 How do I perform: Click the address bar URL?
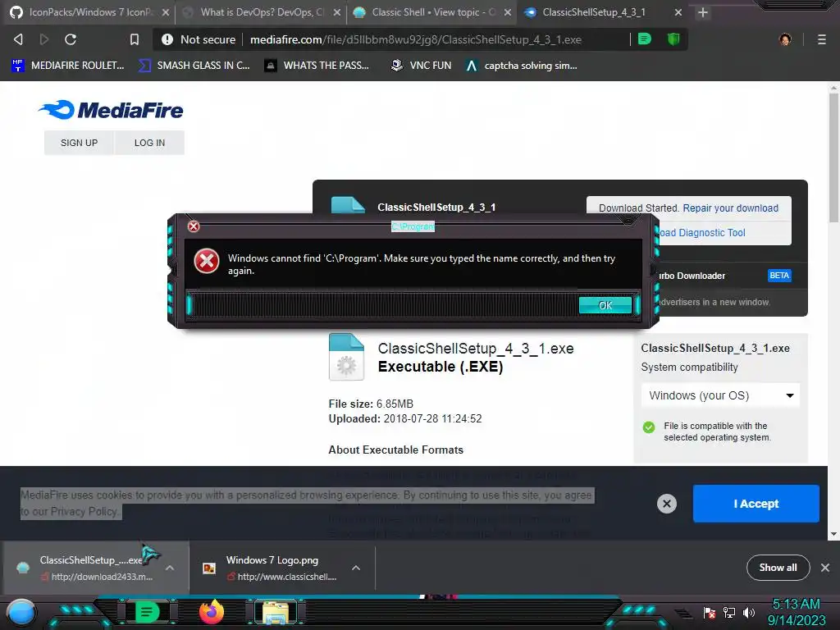coord(416,39)
